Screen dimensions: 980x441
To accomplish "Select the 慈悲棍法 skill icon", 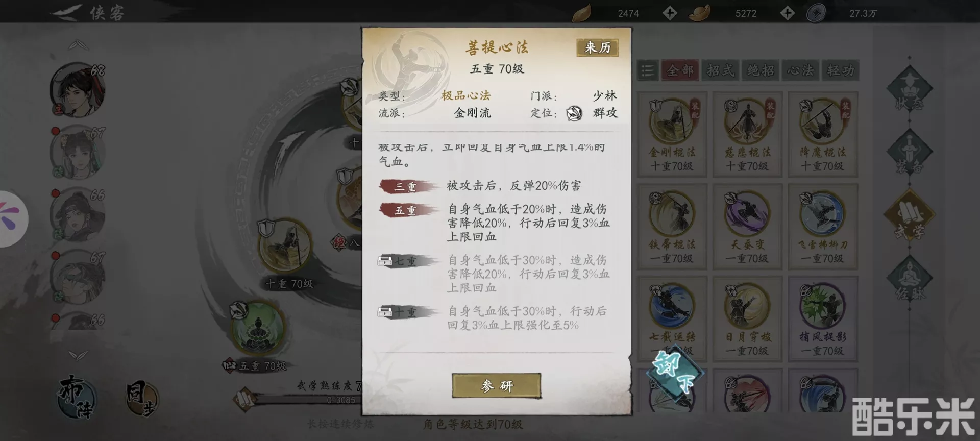I will [747, 122].
